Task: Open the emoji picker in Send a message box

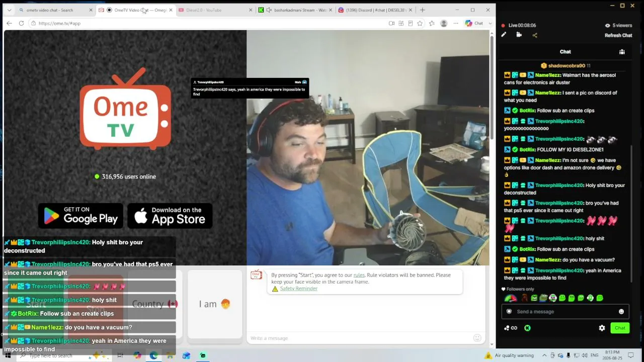Action: [x=621, y=312]
